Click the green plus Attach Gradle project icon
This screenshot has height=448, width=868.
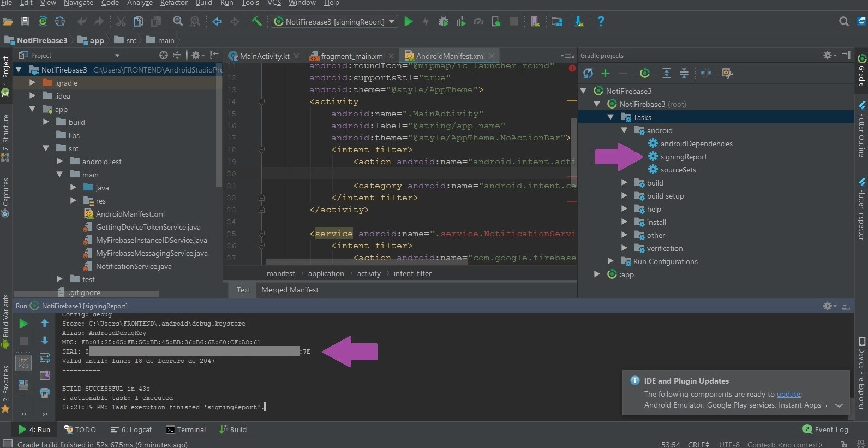coord(606,73)
